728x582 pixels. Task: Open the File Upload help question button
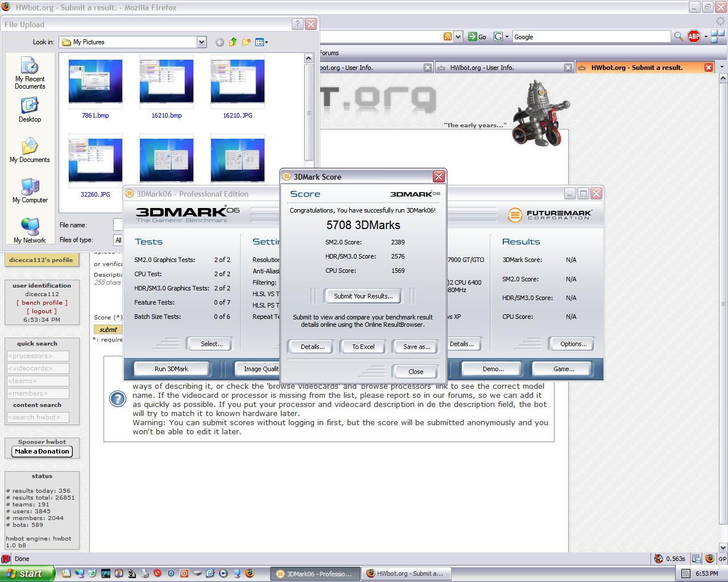pyautogui.click(x=297, y=24)
